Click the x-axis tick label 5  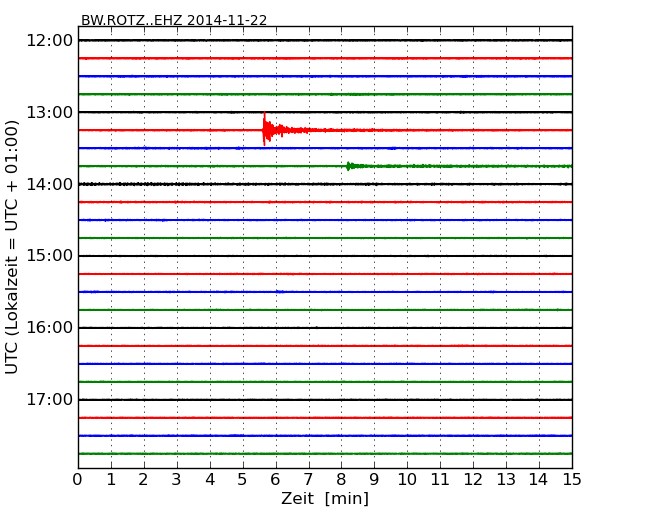point(243,480)
